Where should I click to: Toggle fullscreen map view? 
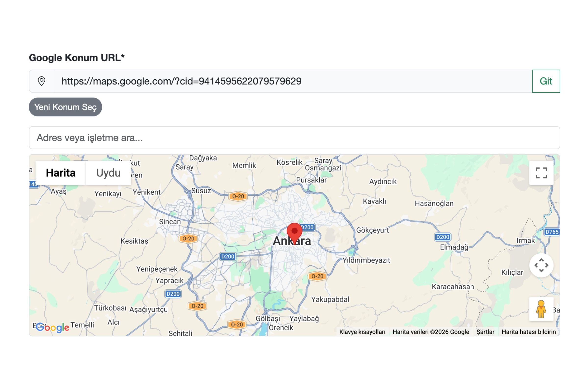[x=541, y=173]
